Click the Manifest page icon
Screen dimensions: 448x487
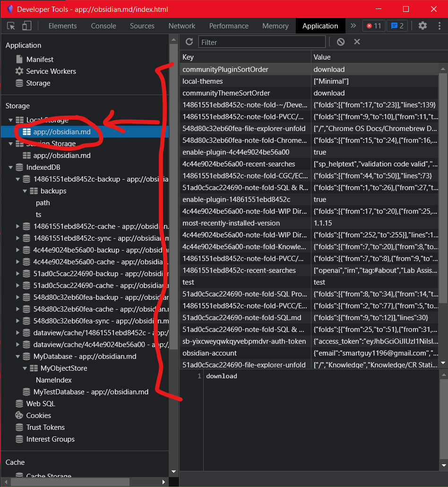(19, 59)
